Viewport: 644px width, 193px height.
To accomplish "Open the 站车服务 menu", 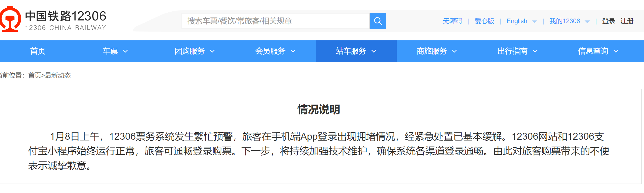I will [351, 51].
